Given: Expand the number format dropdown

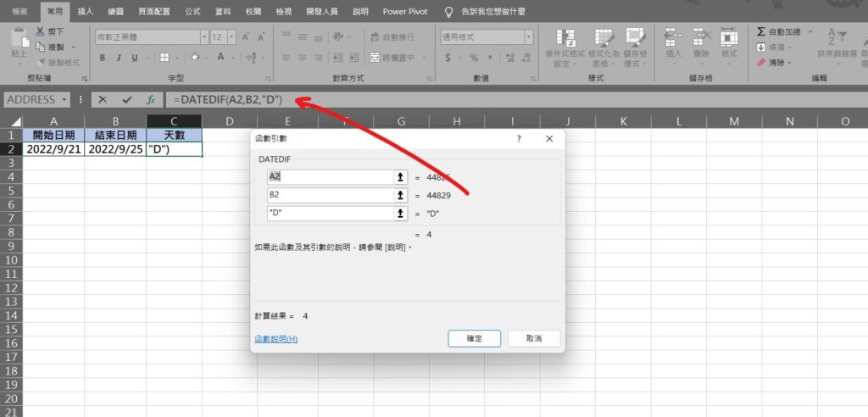Looking at the screenshot, I should (529, 37).
